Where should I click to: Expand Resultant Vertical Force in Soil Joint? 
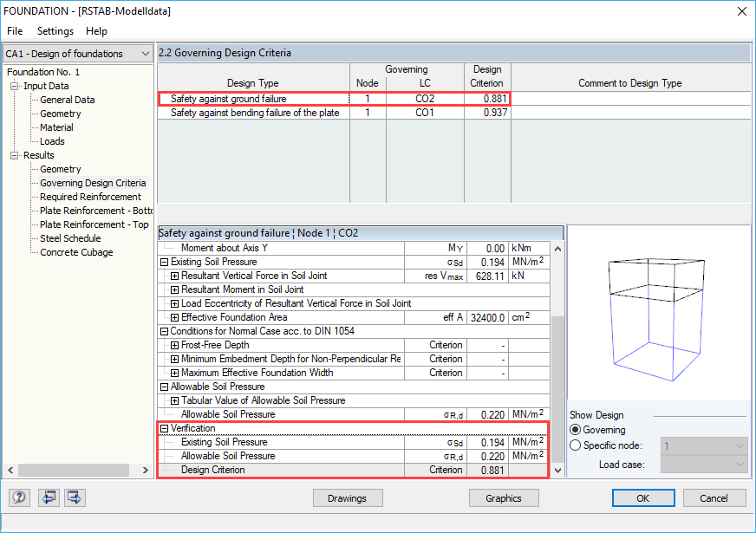point(174,276)
